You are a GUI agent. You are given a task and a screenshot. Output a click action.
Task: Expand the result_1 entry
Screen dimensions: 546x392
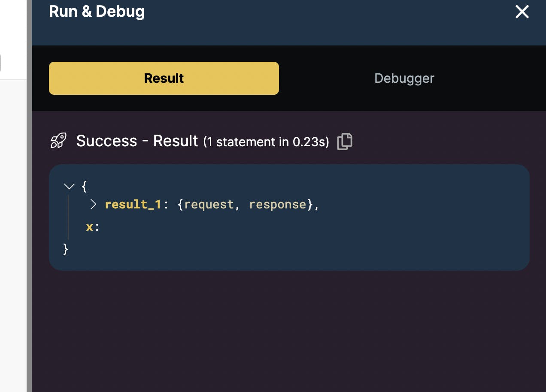tap(93, 204)
